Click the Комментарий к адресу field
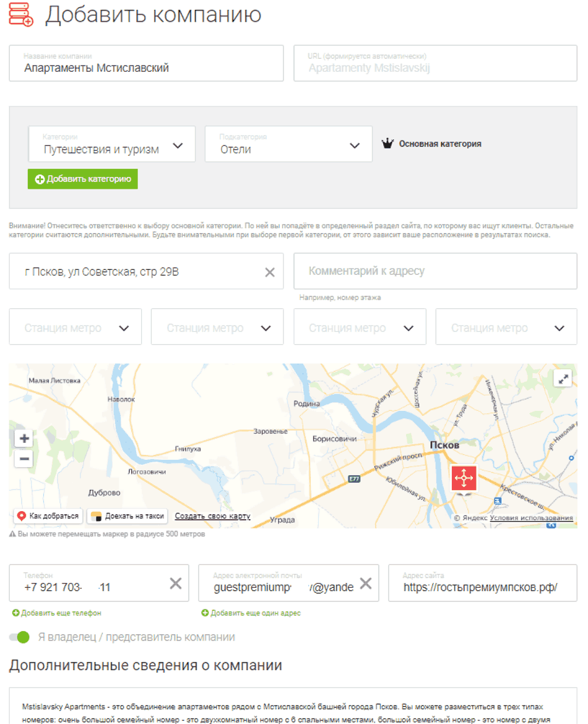 (x=436, y=272)
